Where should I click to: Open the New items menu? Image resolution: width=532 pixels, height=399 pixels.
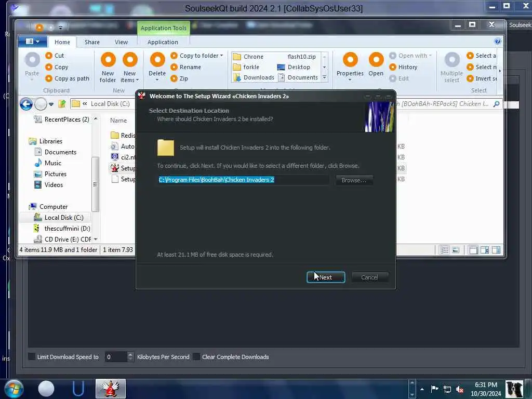coord(130,67)
